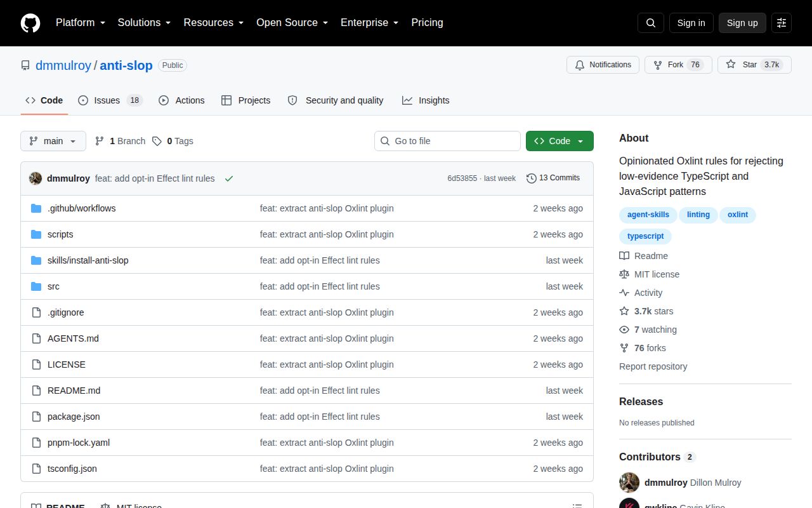Open the 13 Commits history
812x508 pixels.
[553, 178]
